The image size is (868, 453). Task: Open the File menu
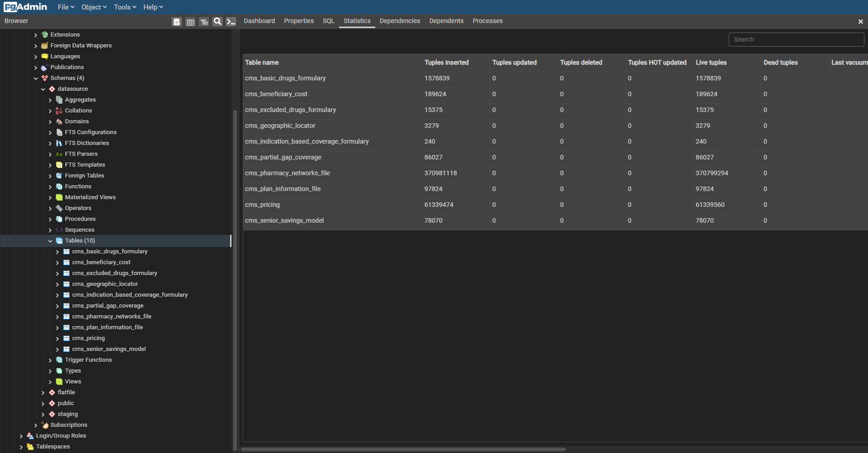pos(66,7)
